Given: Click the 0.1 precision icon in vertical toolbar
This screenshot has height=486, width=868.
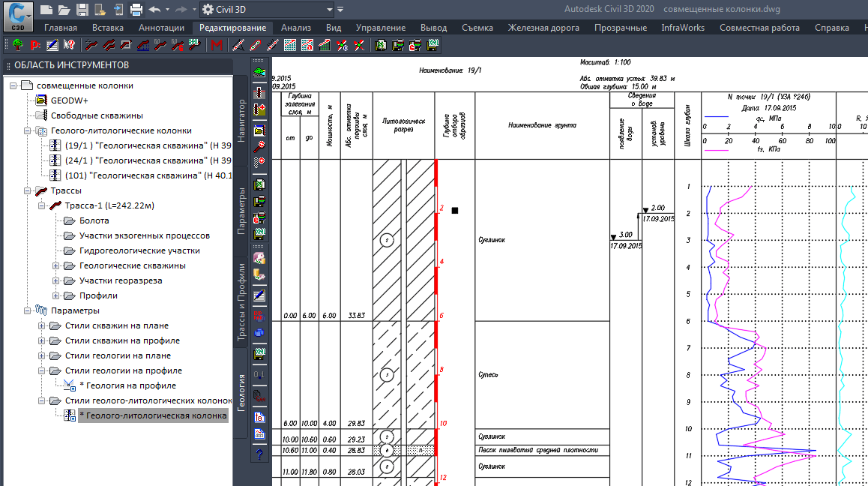Looking at the screenshot, I should click(259, 375).
